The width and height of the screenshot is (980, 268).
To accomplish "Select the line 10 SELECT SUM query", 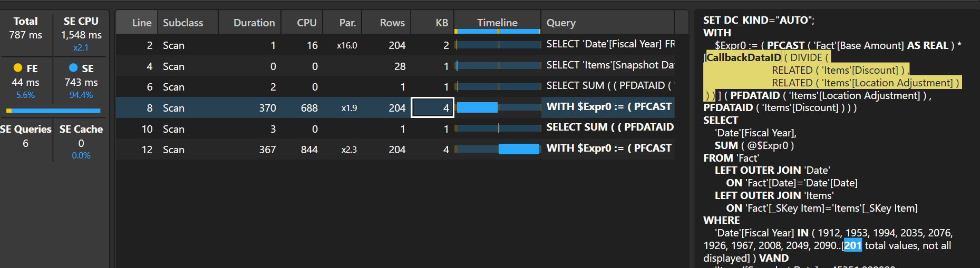I will (x=609, y=127).
